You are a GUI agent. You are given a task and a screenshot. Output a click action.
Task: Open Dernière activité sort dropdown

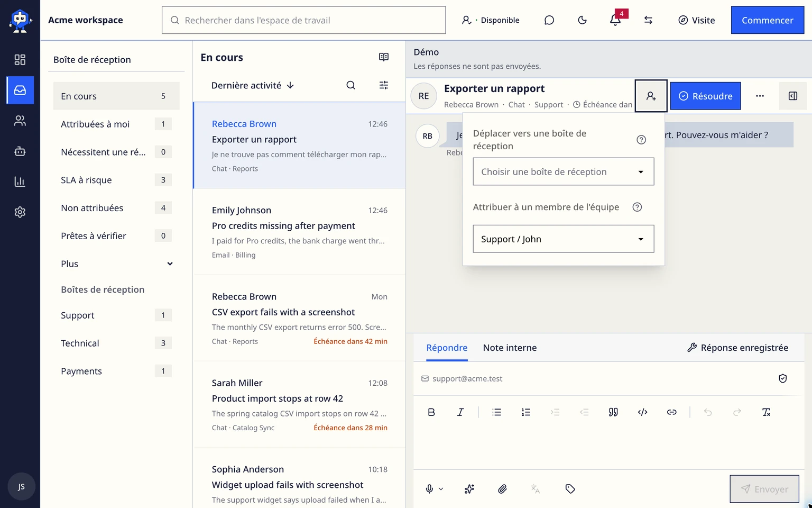253,85
